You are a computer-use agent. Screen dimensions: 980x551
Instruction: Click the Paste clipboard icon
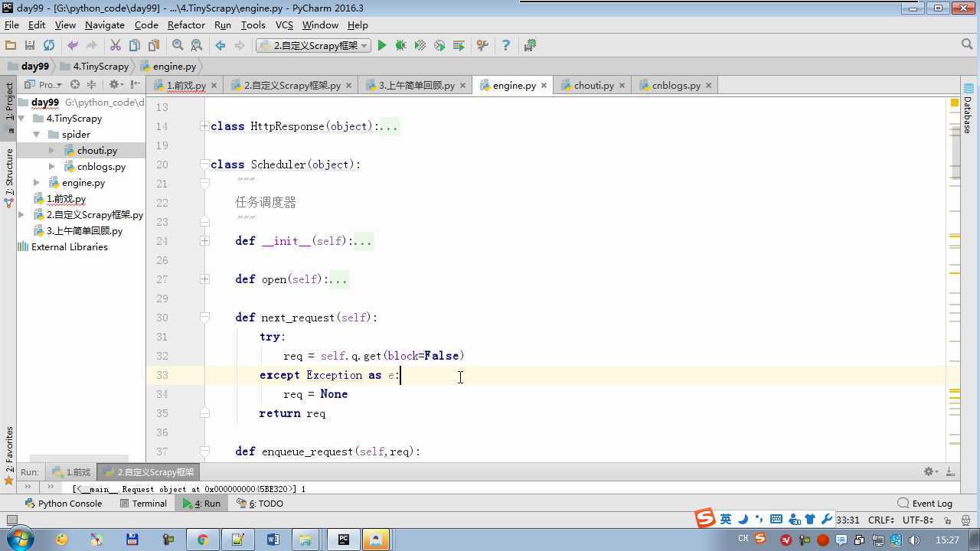pyautogui.click(x=154, y=46)
